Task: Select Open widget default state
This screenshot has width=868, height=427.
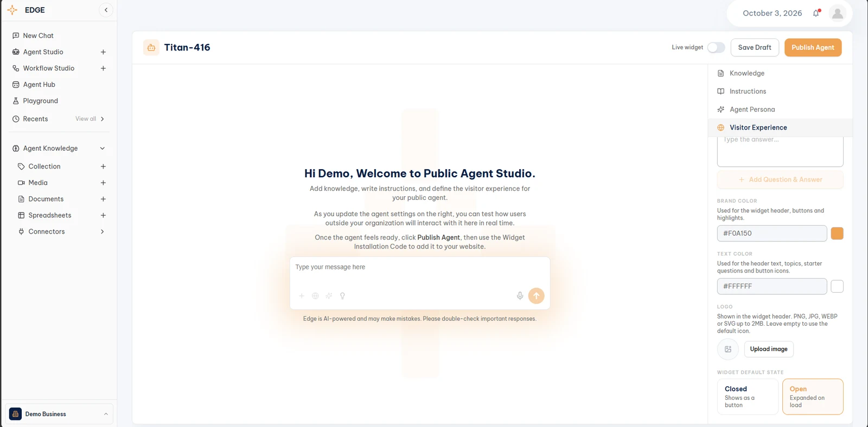Action: click(x=813, y=397)
